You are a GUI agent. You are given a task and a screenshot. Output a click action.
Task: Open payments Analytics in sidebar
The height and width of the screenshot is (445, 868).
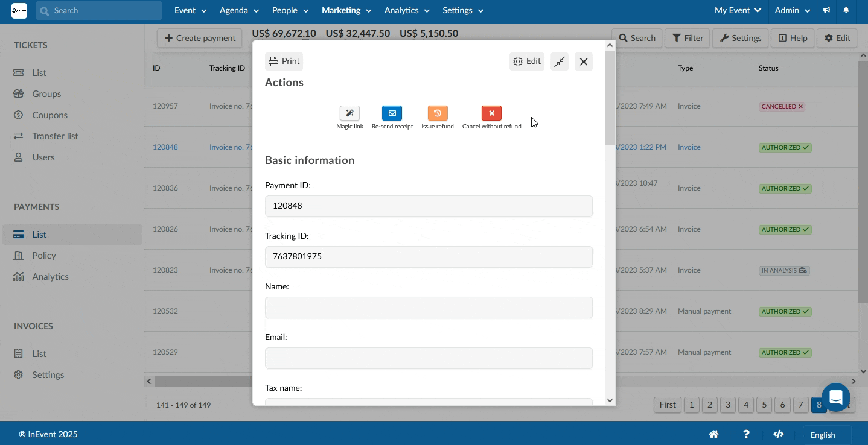[50, 277]
